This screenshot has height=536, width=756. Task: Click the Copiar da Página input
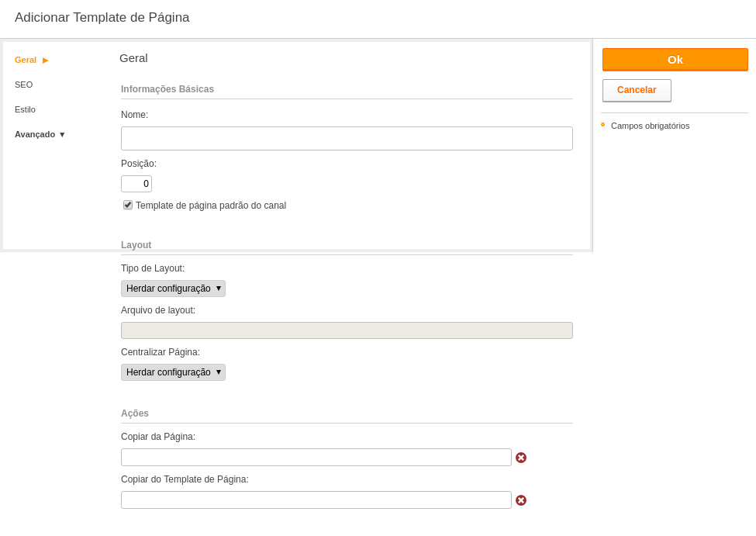point(316,458)
